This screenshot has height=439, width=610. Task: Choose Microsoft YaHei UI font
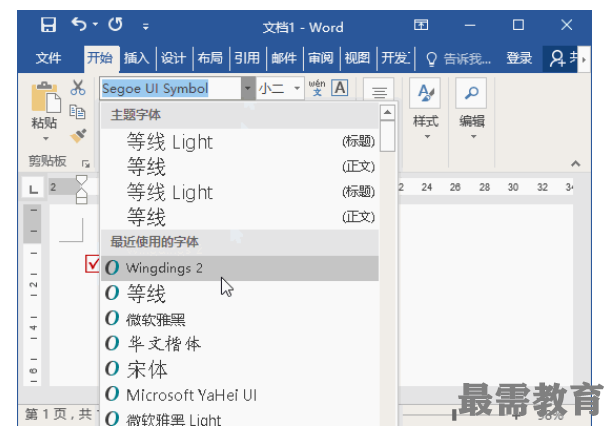[240, 395]
